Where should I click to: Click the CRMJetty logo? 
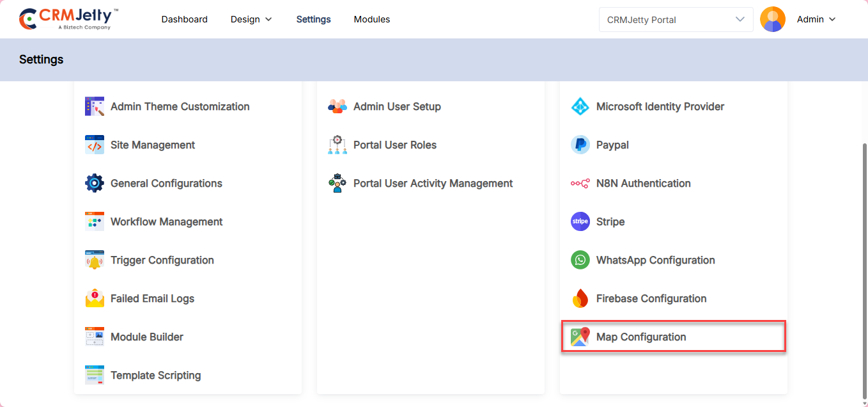pos(68,19)
